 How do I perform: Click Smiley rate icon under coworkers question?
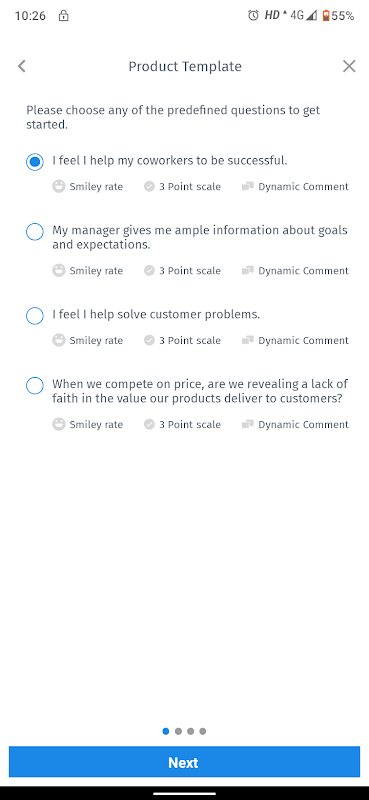(x=59, y=186)
